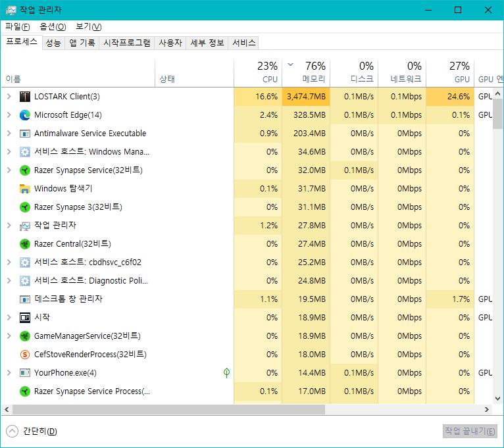Switch to the 앱 기록 tab
This screenshot has width=504, height=448.
point(82,43)
